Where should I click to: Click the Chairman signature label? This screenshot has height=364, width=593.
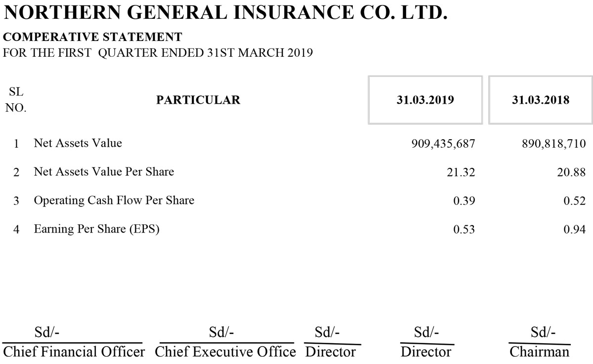539,352
